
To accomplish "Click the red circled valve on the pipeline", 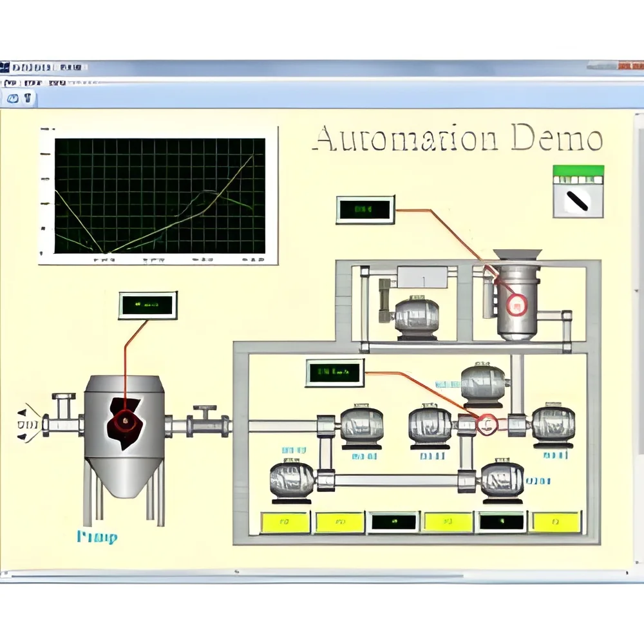I will point(487,424).
